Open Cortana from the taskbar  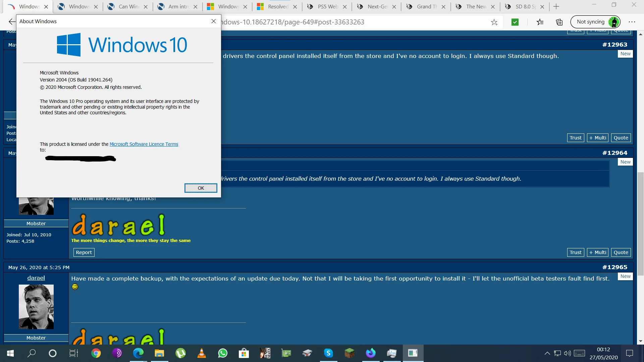pos(53,353)
